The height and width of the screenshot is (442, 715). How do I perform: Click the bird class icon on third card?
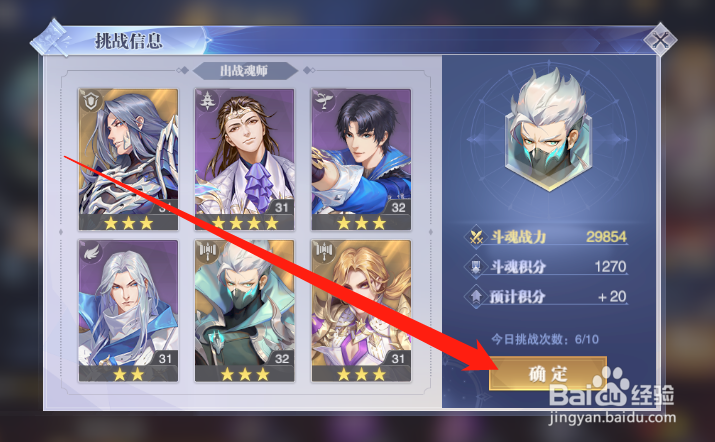click(324, 101)
